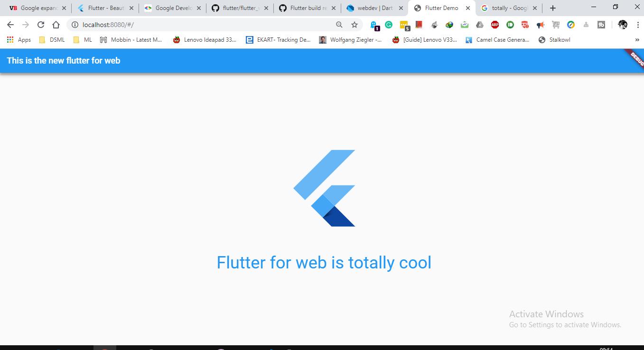
Task: Open the [Guide] Lenovo V33 bookmark
Action: [x=424, y=40]
